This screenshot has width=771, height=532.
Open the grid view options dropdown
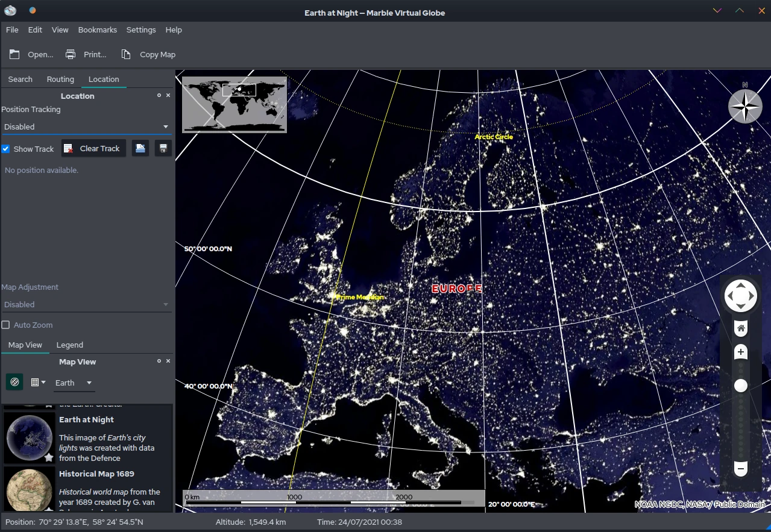tap(38, 383)
